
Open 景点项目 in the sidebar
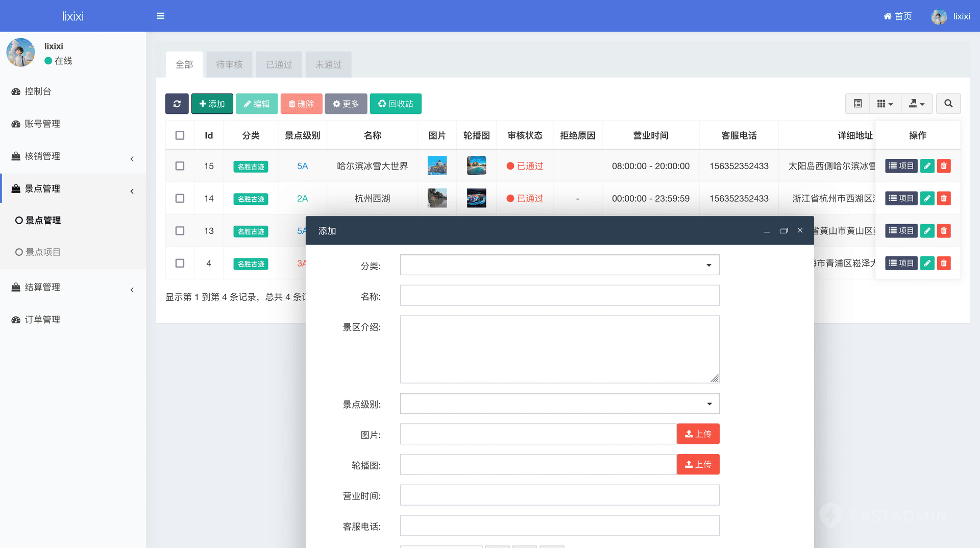(43, 252)
